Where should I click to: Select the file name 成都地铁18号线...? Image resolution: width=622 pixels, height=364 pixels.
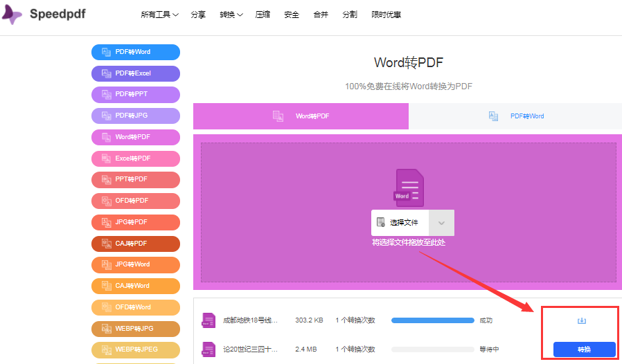pos(250,320)
